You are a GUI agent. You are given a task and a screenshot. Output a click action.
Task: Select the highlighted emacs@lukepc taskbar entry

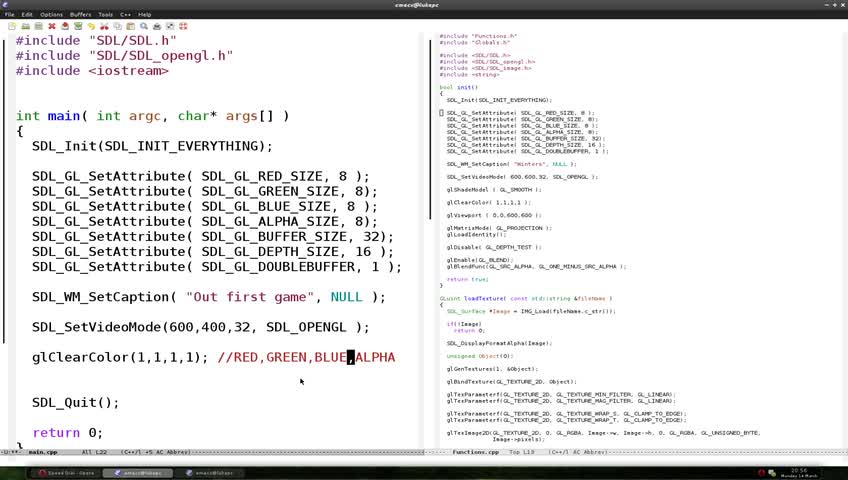click(x=138, y=473)
